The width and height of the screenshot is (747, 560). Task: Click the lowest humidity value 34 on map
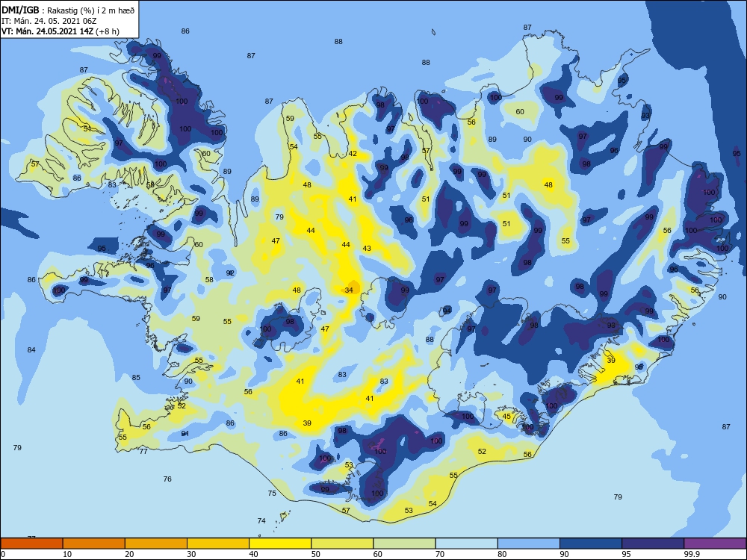(349, 290)
